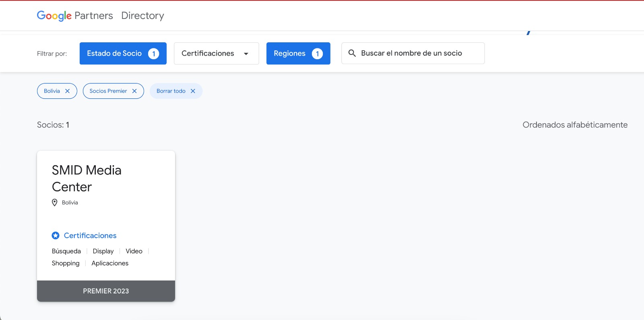Click the PREMIER 2023 card footer

106,291
